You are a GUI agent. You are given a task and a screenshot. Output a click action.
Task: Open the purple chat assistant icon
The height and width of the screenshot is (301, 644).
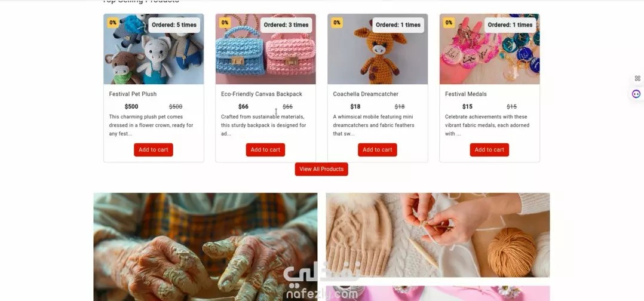pos(636,94)
